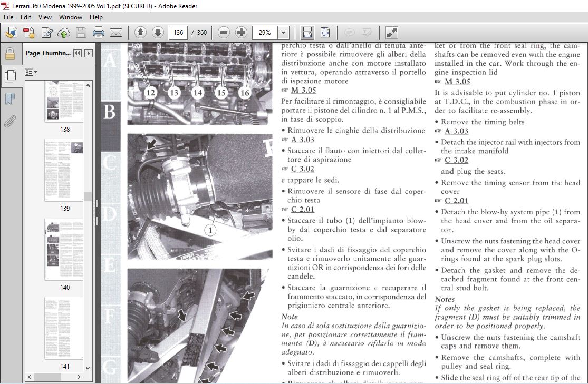Click the zoom percentage field showing 29%
Screen dimensions: 588x384
pos(265,33)
